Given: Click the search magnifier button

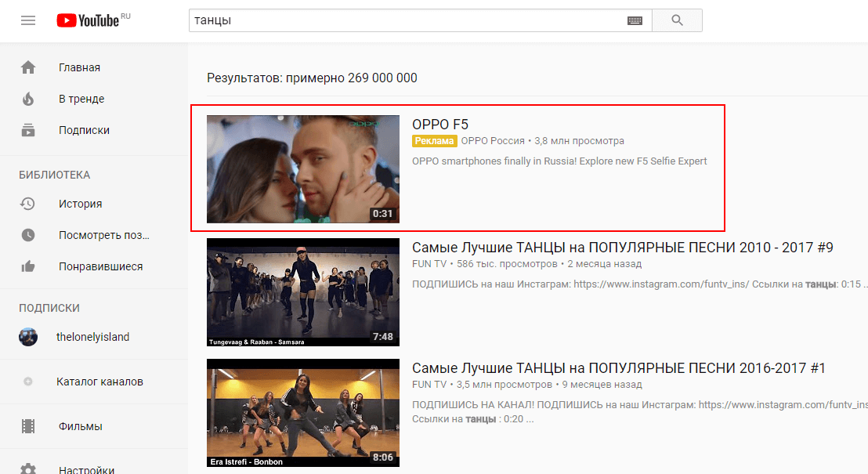Looking at the screenshot, I should (677, 20).
